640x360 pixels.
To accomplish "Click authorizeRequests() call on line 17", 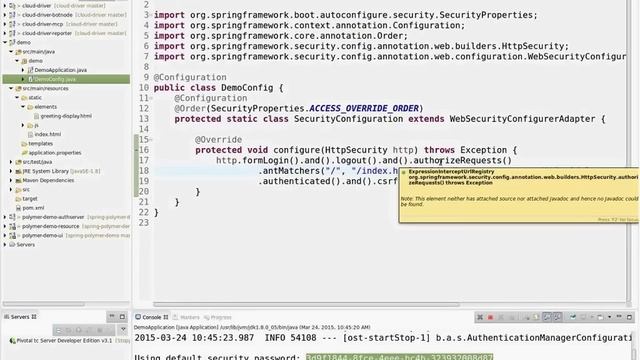I will click(463, 160).
